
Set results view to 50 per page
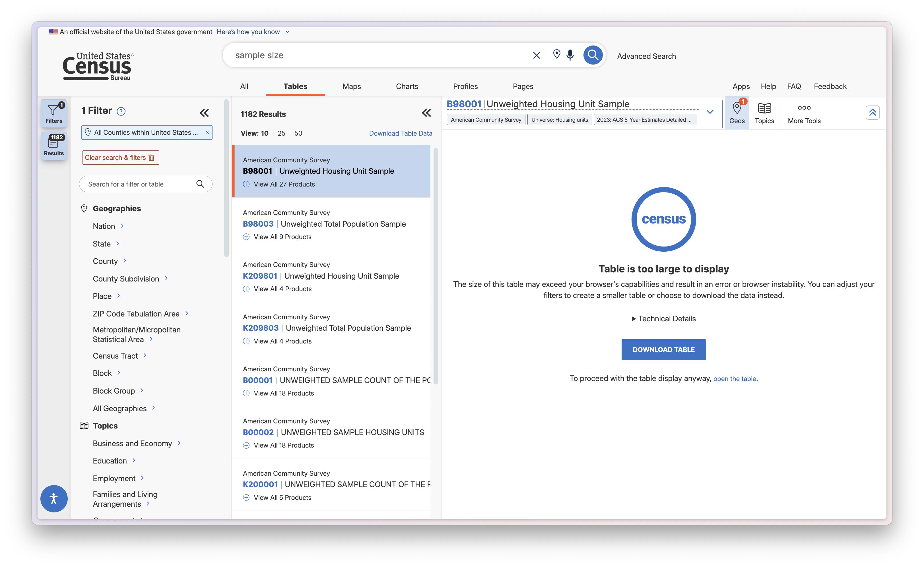point(298,133)
